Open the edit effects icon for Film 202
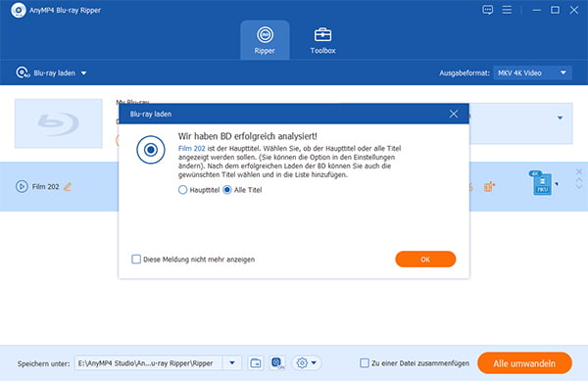This screenshot has height=381, width=588. point(489,186)
